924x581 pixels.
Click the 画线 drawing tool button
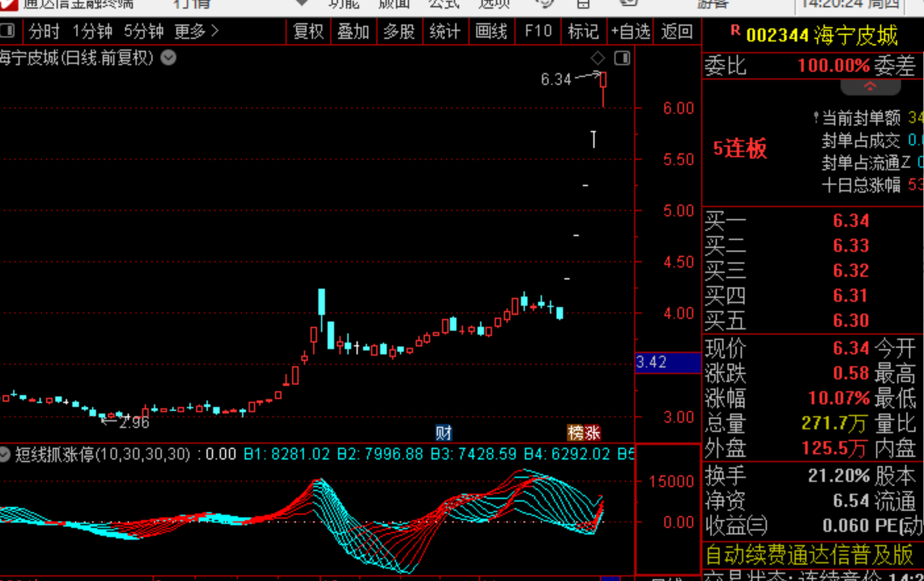click(491, 32)
